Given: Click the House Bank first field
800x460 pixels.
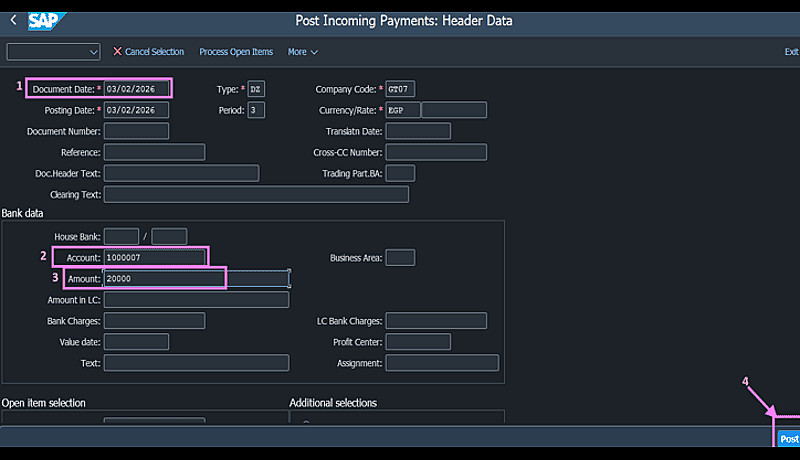Looking at the screenshot, I should point(121,237).
